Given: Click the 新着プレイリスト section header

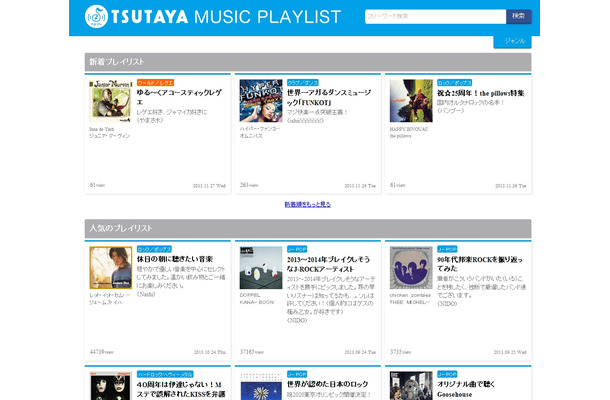Looking at the screenshot, I should point(308,62).
